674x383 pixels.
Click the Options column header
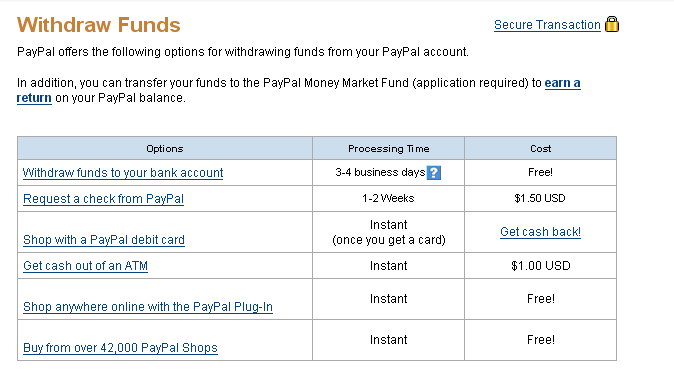coord(165,149)
